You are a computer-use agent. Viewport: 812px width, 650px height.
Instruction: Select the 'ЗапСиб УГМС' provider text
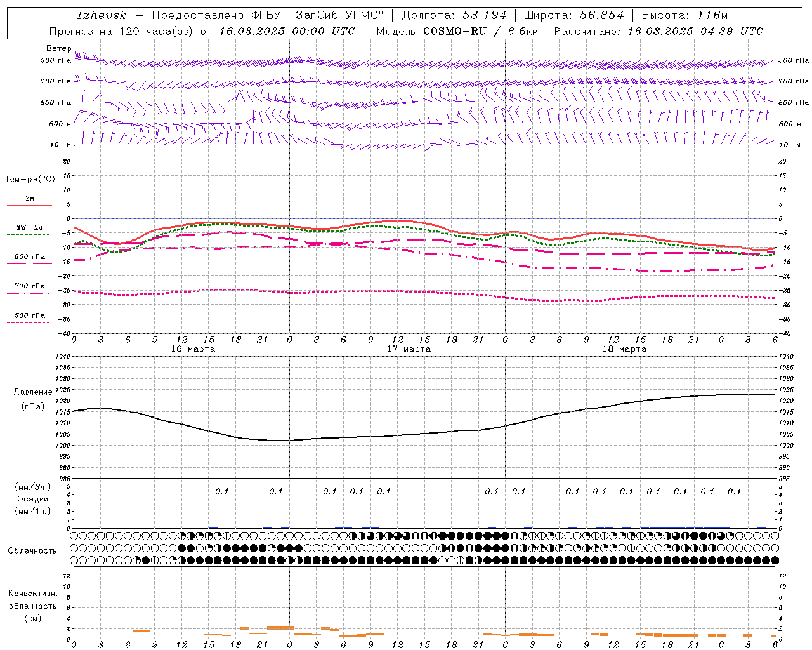coord(336,15)
